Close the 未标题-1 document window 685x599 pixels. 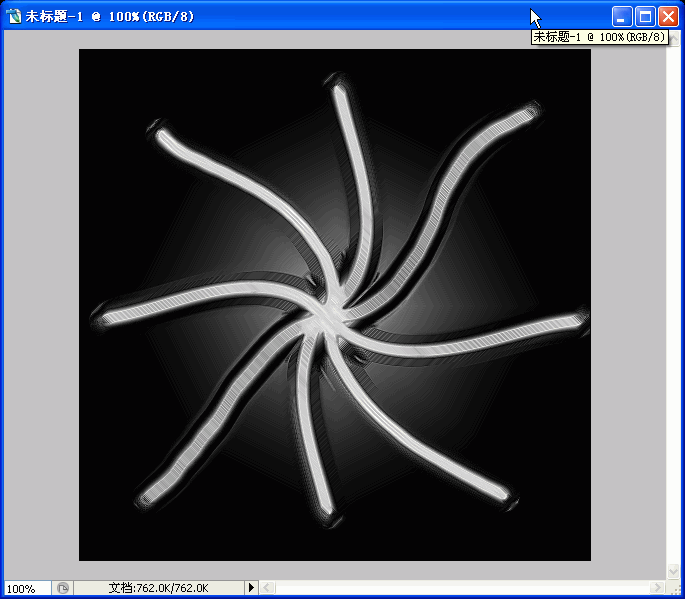coord(668,17)
